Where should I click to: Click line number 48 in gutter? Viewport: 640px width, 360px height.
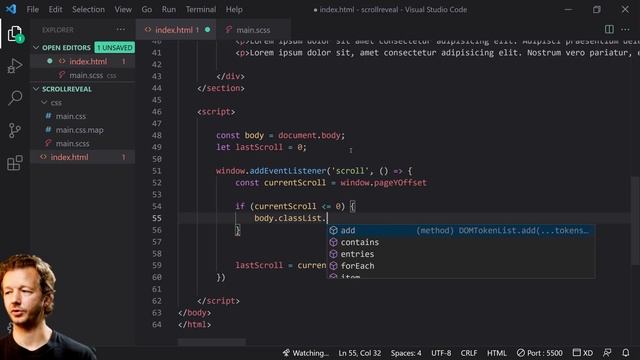(x=157, y=135)
